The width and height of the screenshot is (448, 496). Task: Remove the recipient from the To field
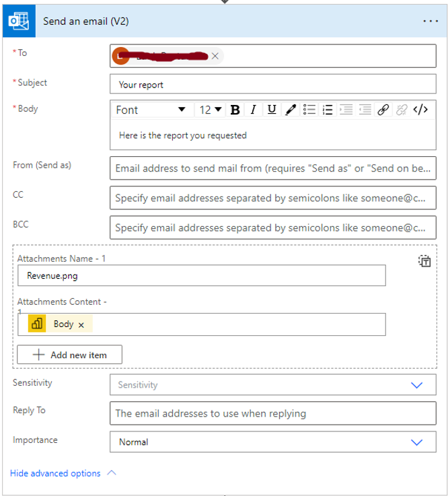click(x=215, y=57)
